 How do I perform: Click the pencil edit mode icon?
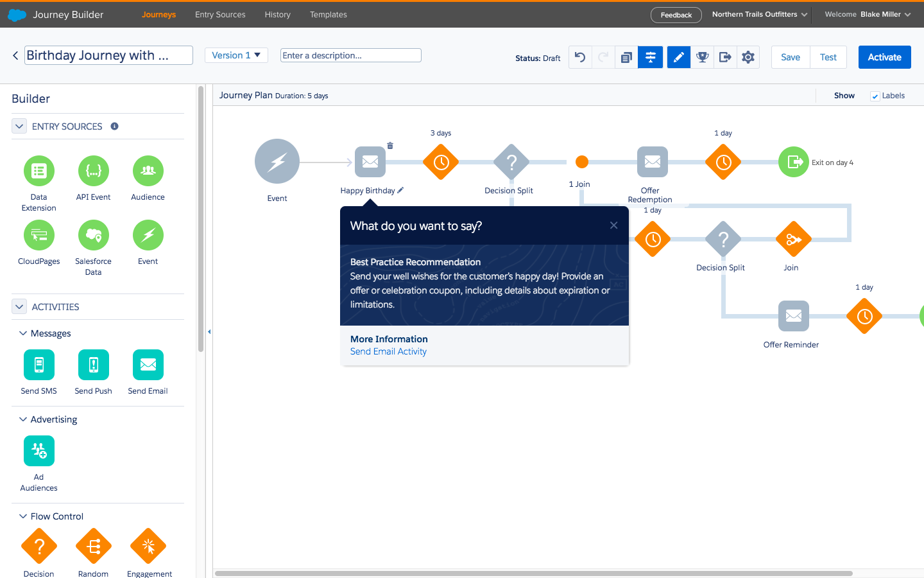point(679,57)
